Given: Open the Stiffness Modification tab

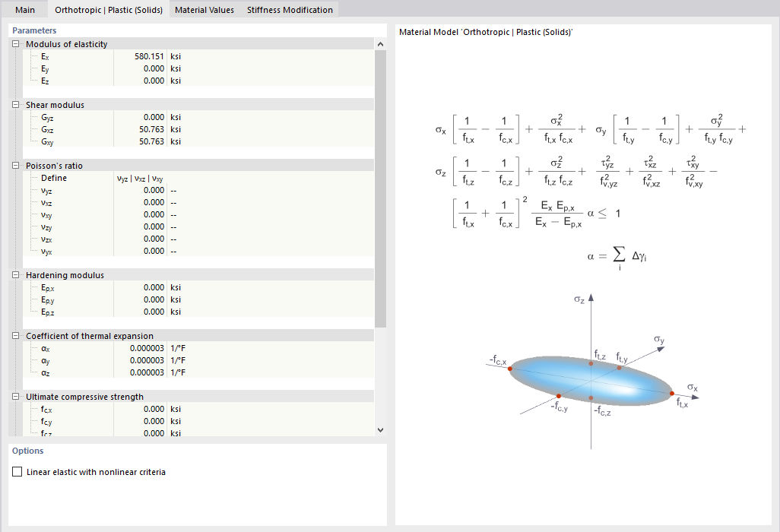Looking at the screenshot, I should tap(290, 10).
